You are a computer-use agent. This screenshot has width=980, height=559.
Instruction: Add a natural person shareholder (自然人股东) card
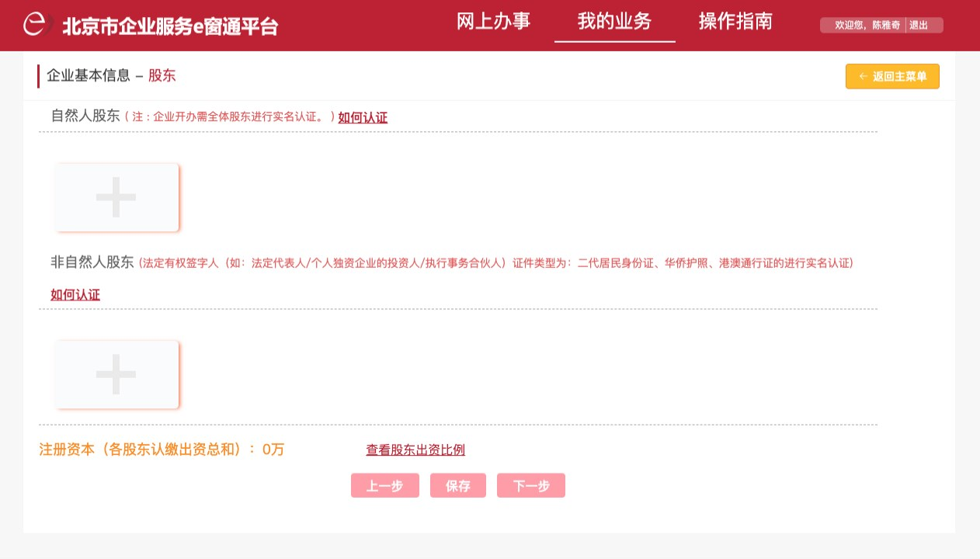tap(116, 197)
